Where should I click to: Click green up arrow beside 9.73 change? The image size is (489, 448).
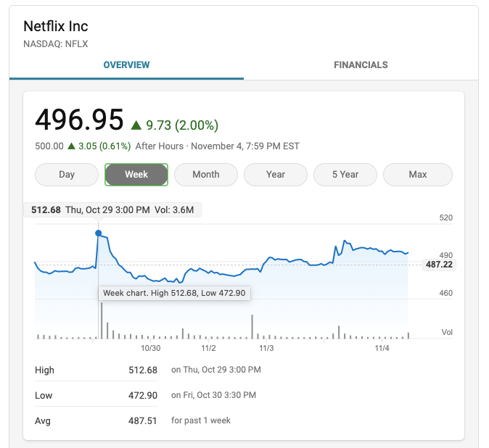[x=136, y=125]
